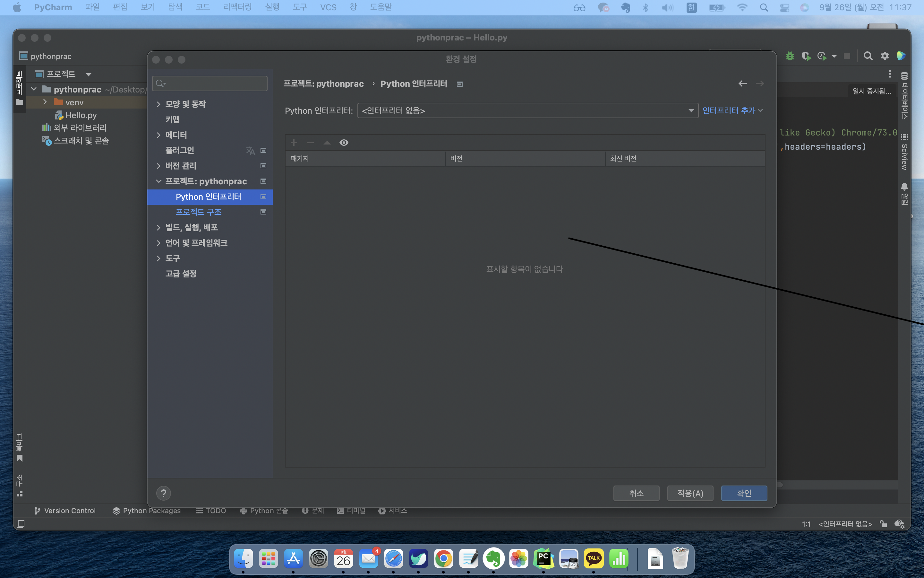Image resolution: width=924 pixels, height=578 pixels.
Task: Expand the venv folder in project tree
Action: coord(45,102)
